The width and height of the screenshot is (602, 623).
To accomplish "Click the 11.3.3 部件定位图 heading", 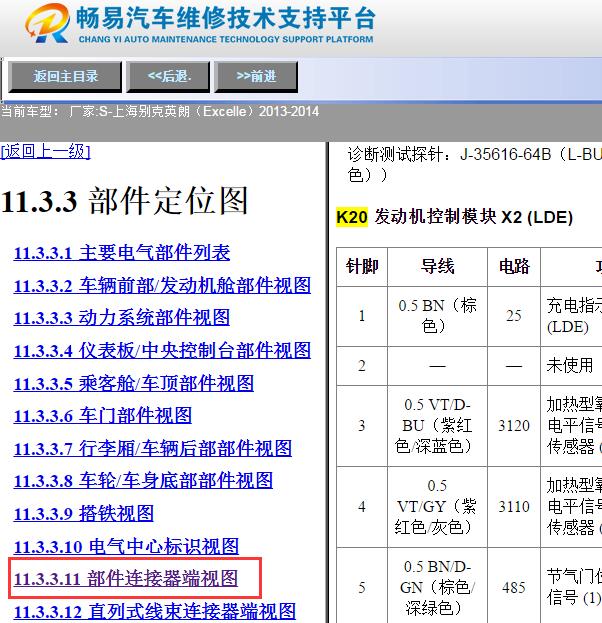I will (124, 201).
